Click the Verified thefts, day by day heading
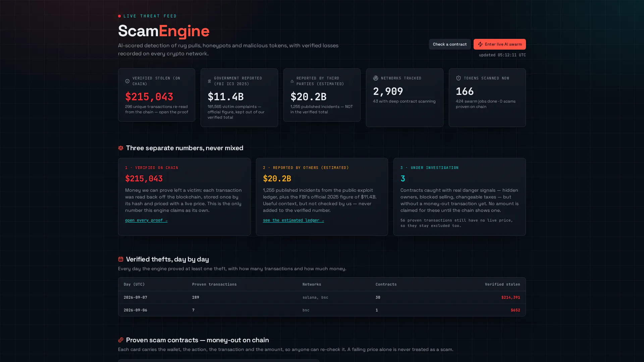 [167, 259]
